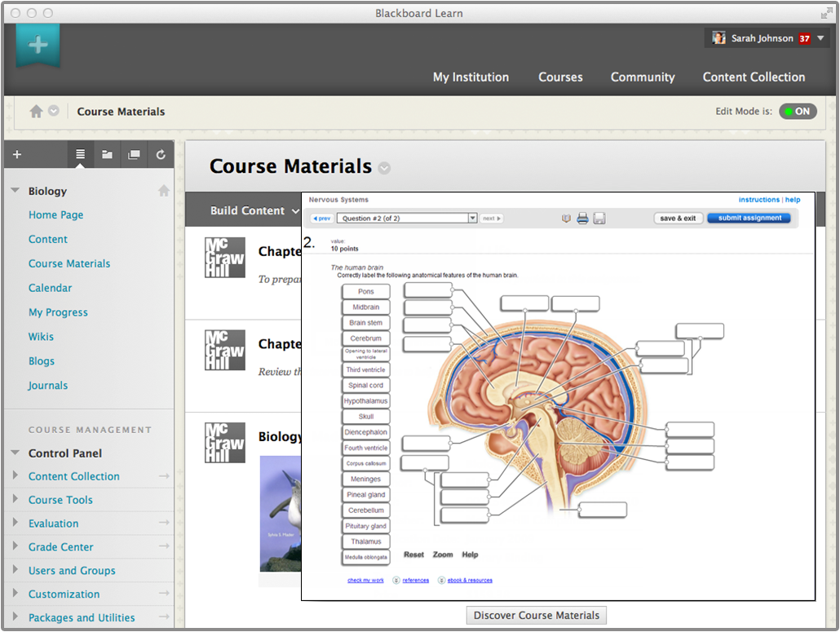Toggle Edit Mode ON switch
This screenshot has height=632, width=840.
(798, 112)
